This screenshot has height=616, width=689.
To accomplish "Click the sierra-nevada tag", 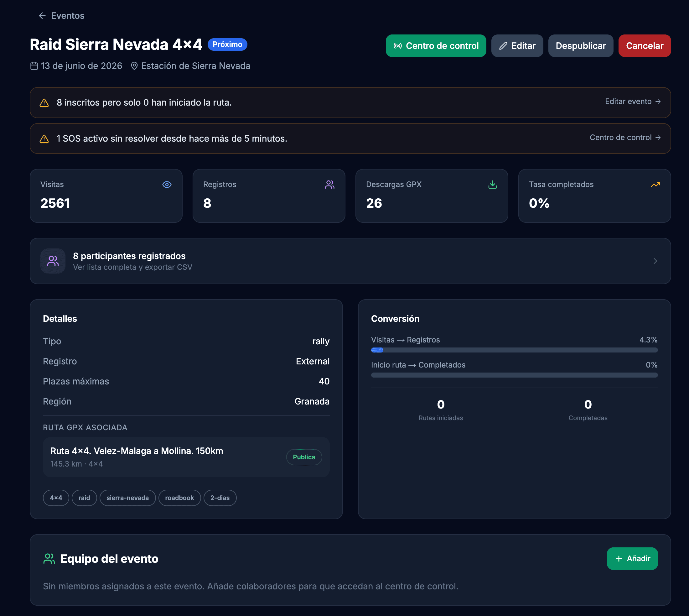I will click(x=127, y=498).
